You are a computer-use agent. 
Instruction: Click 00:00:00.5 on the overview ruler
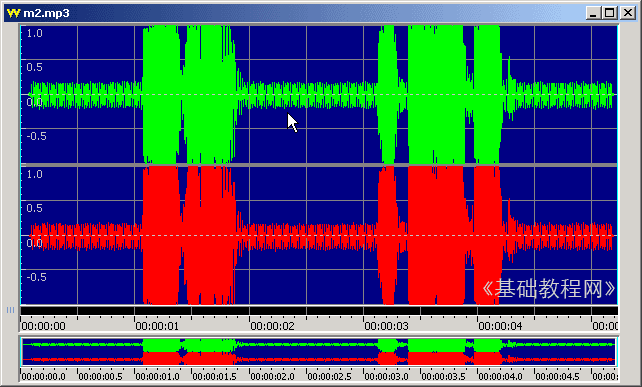click(100, 376)
